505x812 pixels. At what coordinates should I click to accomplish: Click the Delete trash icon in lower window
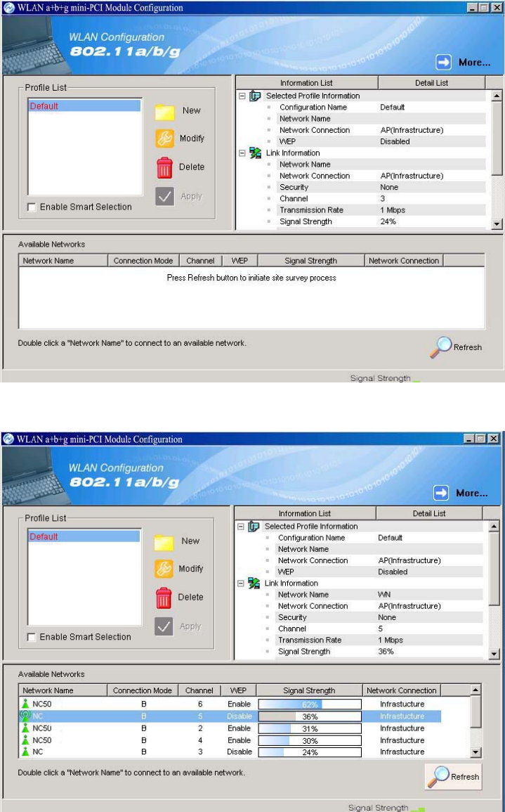pyautogui.click(x=164, y=598)
